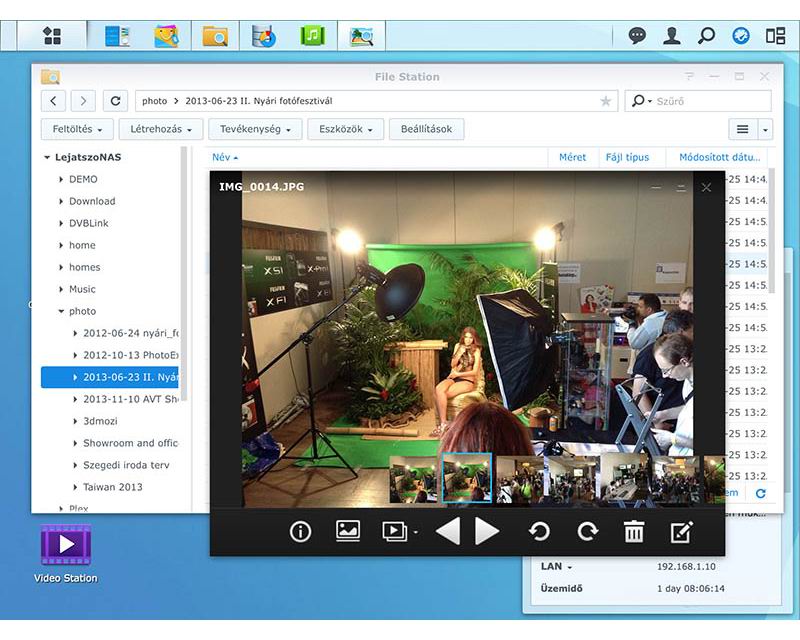Screen dimensions: 800x640
Task: Click the Beállítások button
Action: pyautogui.click(x=426, y=129)
